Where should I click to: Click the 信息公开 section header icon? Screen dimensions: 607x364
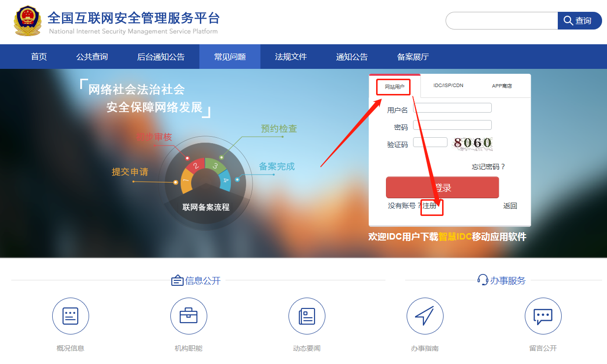point(177,281)
